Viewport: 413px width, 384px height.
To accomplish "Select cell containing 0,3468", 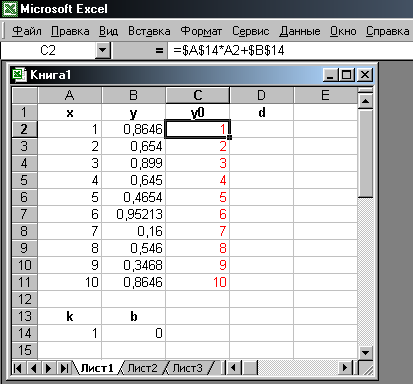I will click(134, 265).
